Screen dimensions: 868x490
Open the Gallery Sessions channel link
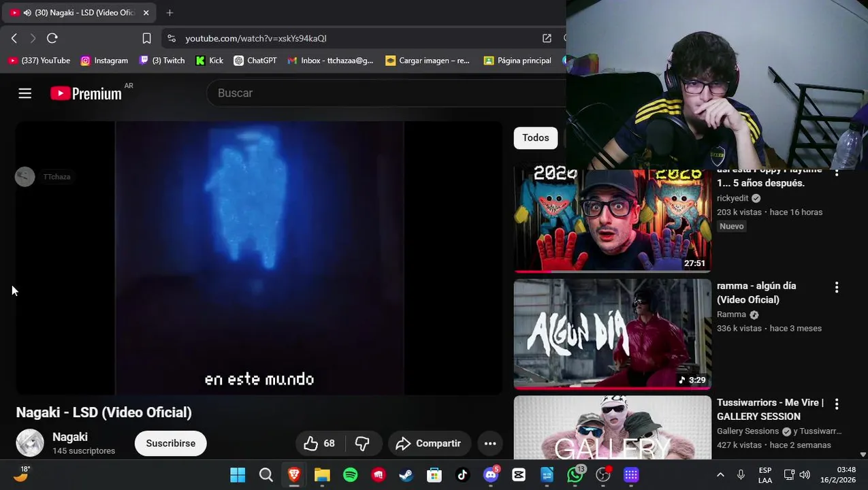pos(748,431)
